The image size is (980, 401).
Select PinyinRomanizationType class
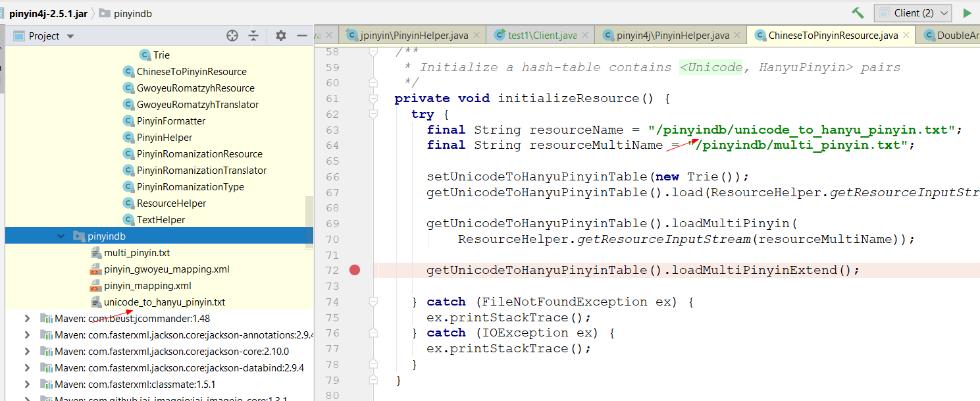coord(190,187)
